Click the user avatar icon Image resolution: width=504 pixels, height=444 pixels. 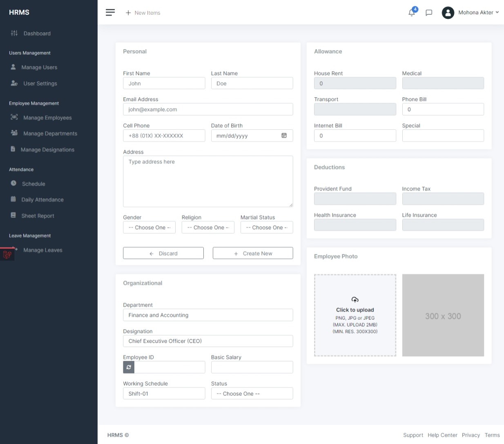point(448,13)
